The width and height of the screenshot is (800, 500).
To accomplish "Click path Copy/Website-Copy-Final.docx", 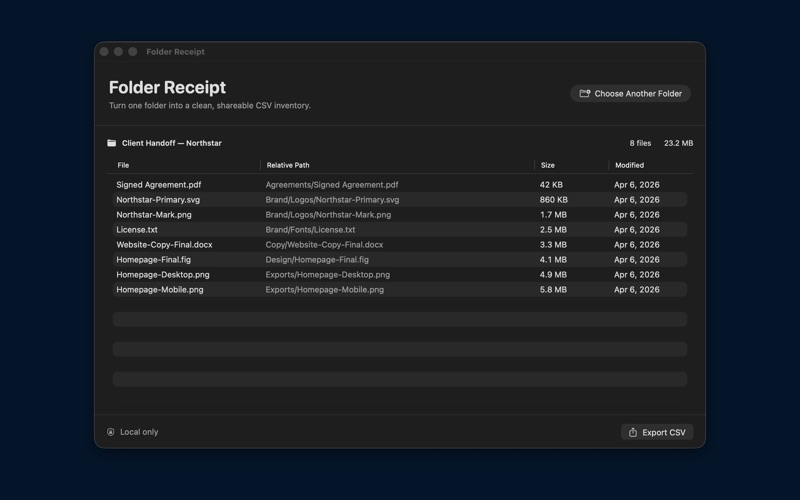I will click(x=324, y=245).
